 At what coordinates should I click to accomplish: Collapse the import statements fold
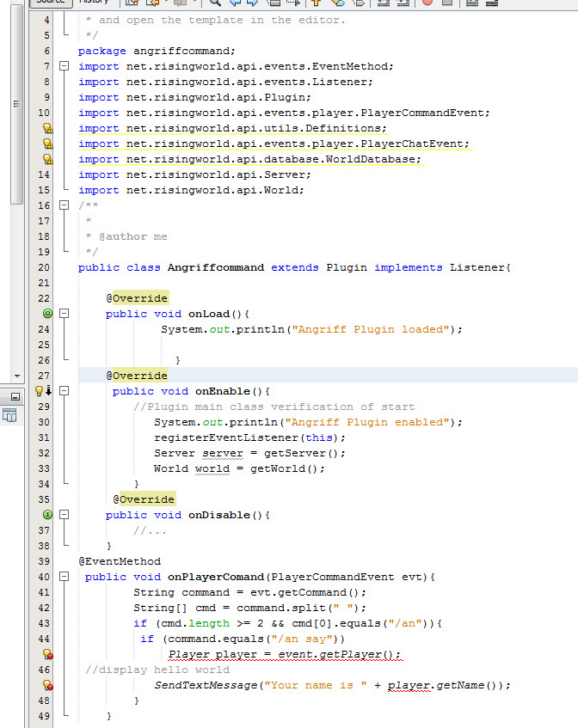click(65, 66)
